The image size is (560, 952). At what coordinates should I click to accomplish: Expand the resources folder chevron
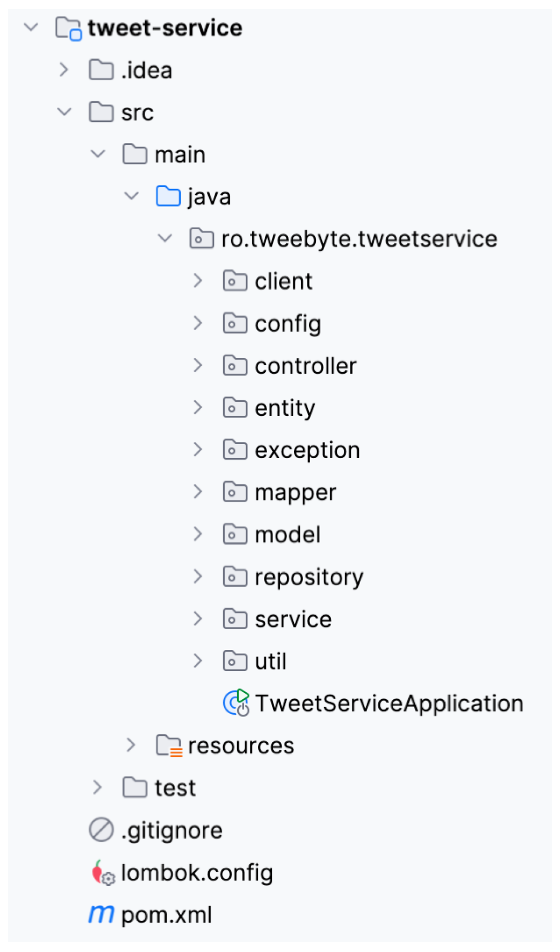pos(131,745)
